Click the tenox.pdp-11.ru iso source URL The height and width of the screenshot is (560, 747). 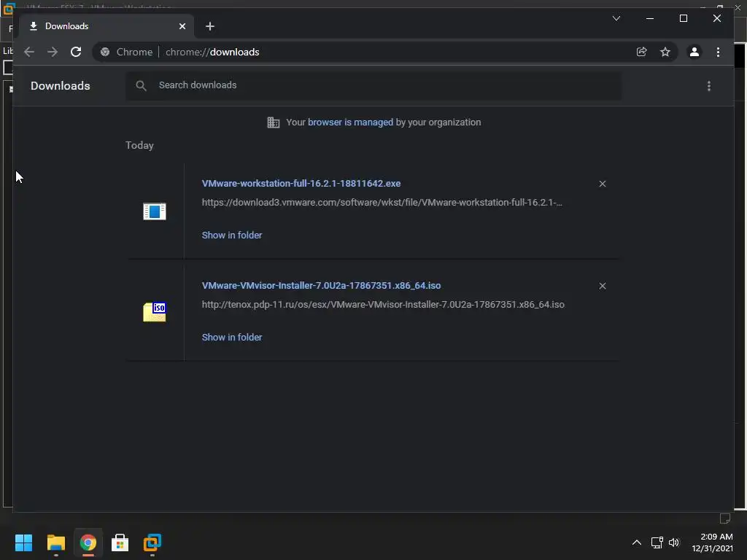pos(383,305)
